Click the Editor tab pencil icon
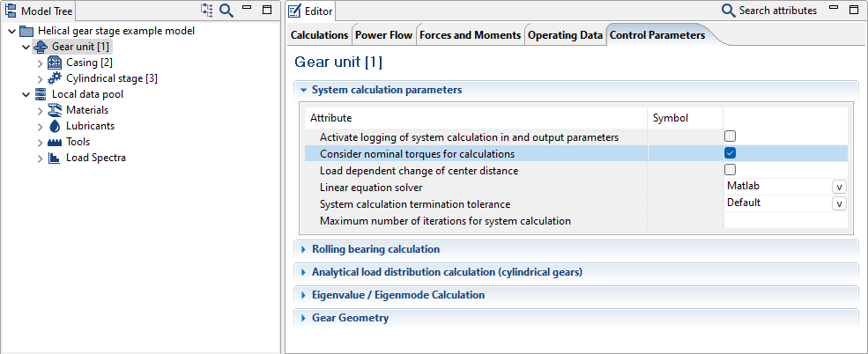This screenshot has width=868, height=354. click(295, 11)
